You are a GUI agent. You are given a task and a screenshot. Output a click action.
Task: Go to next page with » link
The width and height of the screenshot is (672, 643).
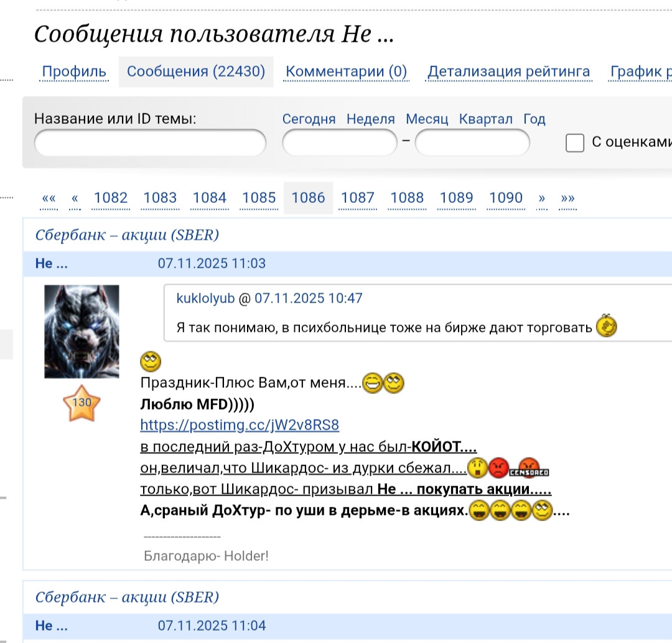click(542, 198)
